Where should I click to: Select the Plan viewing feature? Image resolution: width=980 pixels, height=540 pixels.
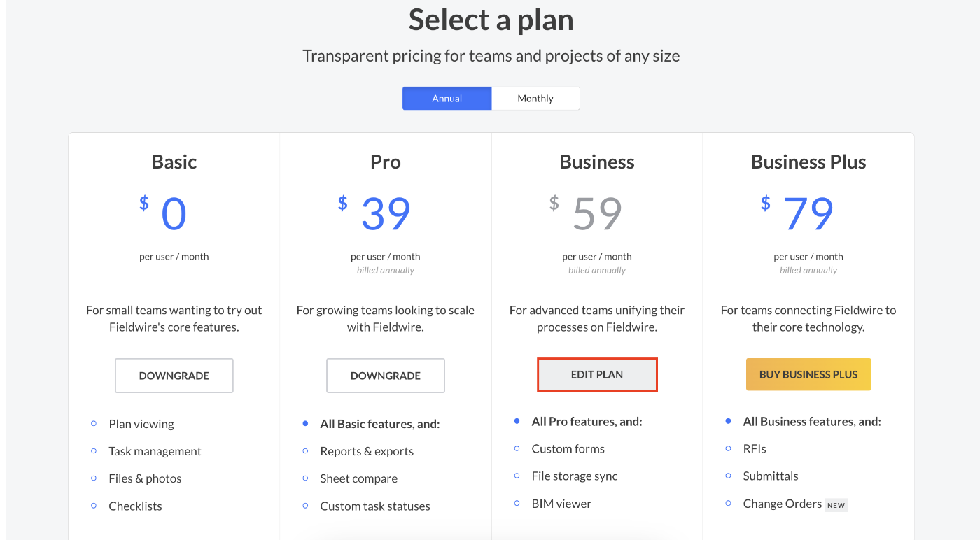(x=141, y=424)
